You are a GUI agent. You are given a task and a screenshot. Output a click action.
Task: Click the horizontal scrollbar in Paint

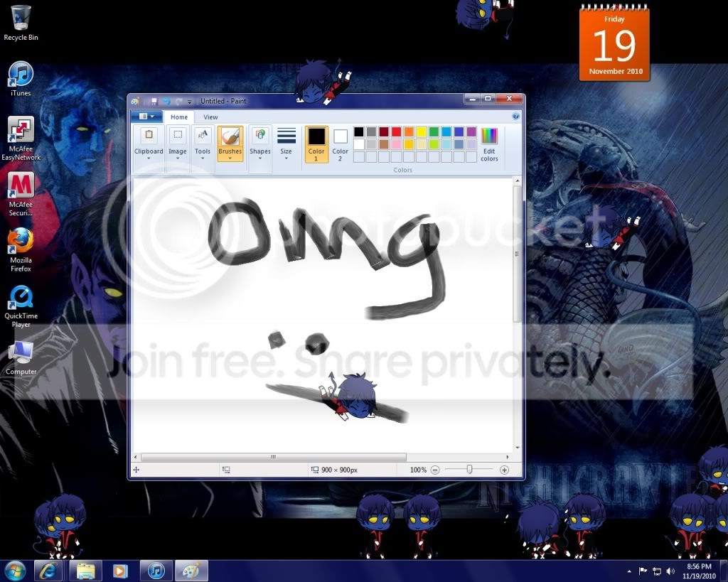tap(274, 457)
